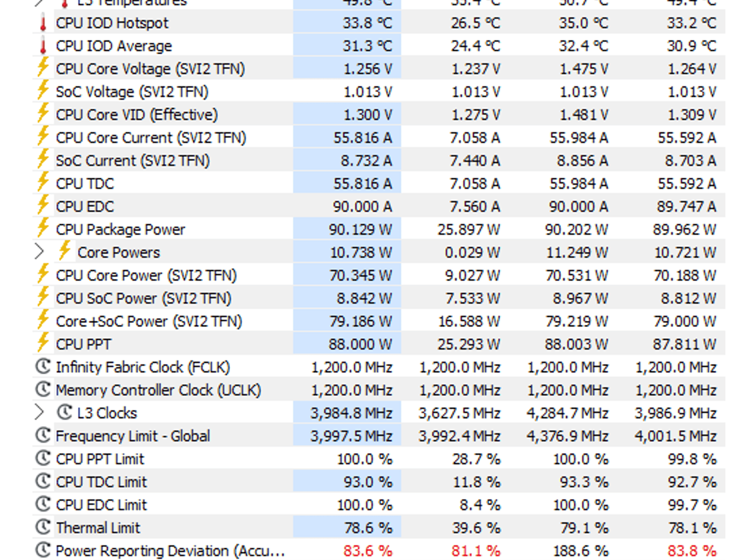Click the CPU TDC Limit clock icon
This screenshot has width=747, height=560.
[43, 482]
